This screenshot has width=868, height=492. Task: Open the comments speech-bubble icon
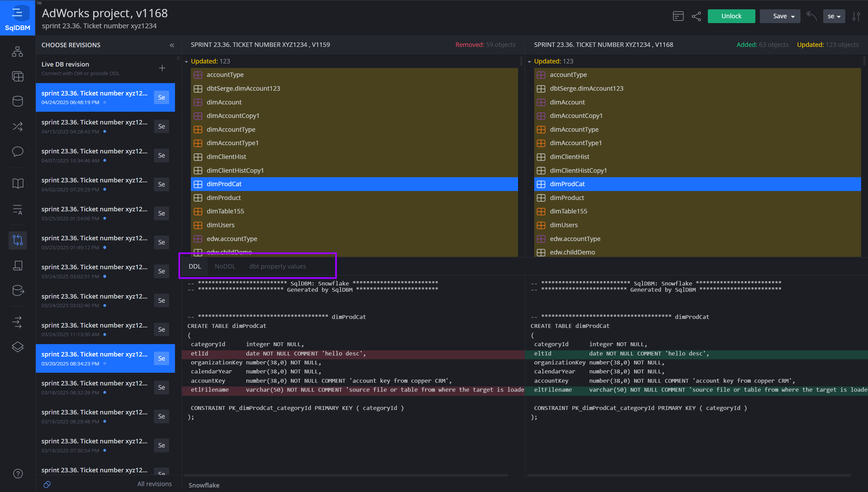(18, 152)
